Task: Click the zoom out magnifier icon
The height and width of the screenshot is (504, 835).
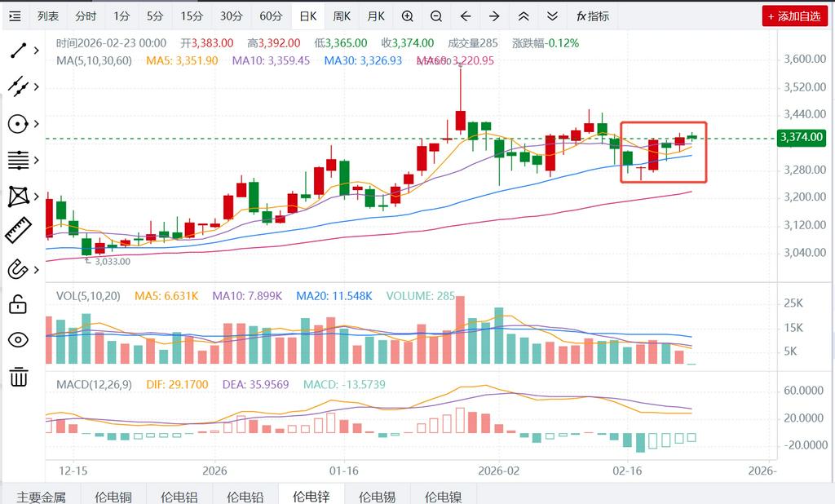Action: pyautogui.click(x=436, y=16)
